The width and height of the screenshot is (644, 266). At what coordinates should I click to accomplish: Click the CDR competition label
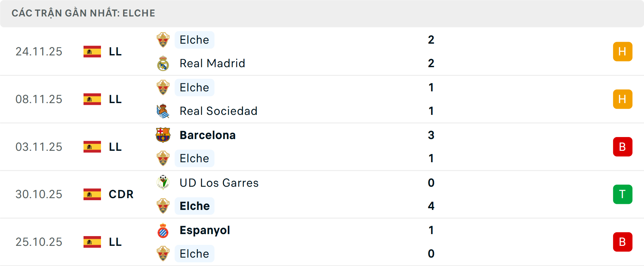coord(121,194)
